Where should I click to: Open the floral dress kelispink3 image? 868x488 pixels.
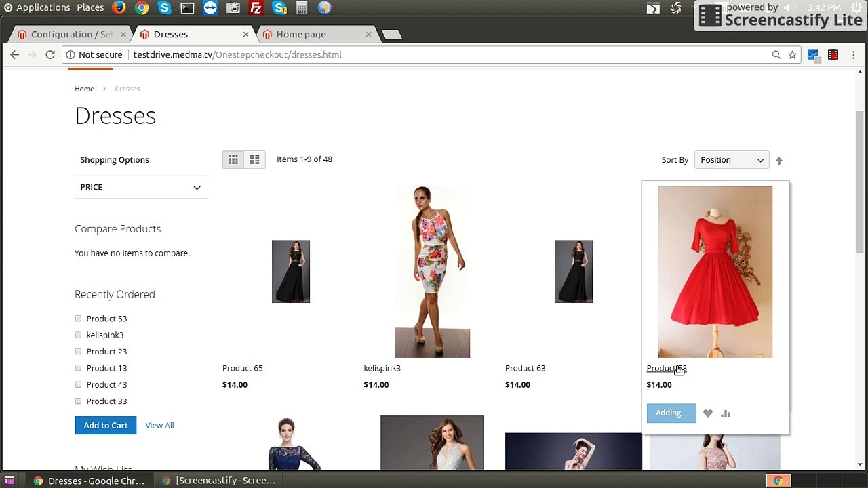click(x=432, y=272)
